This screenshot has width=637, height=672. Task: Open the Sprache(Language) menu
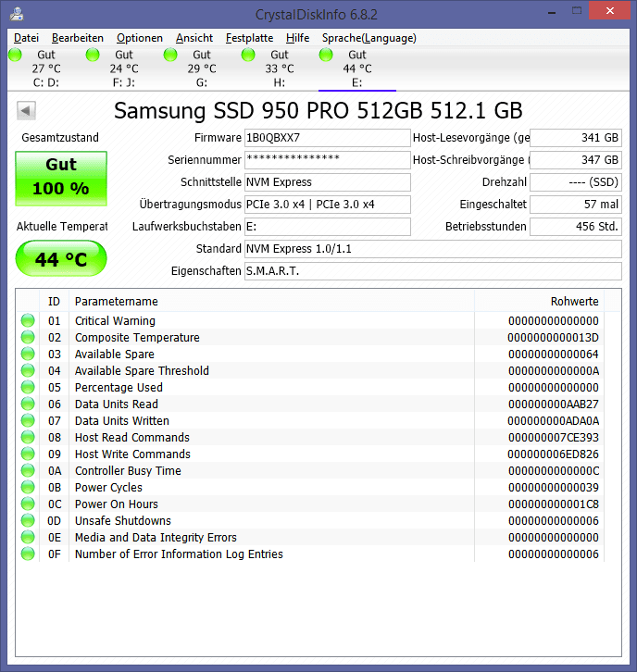coord(369,38)
